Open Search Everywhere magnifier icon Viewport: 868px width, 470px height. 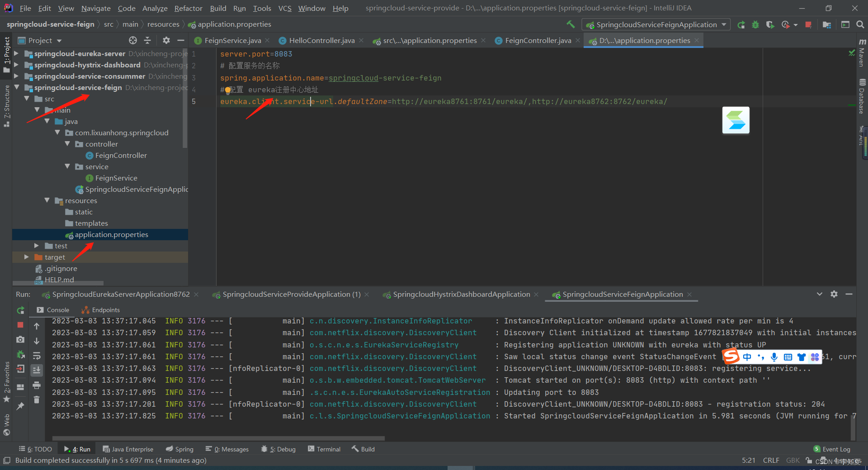(x=860, y=25)
